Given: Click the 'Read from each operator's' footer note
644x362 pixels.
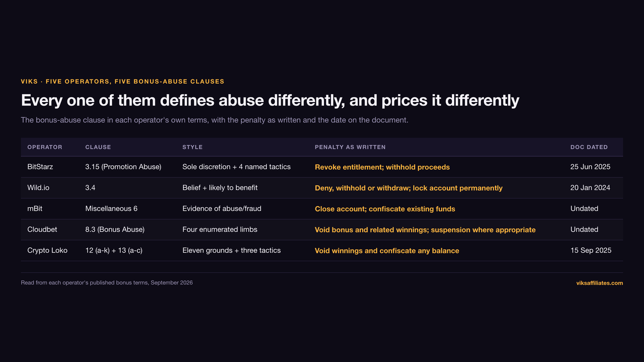Looking at the screenshot, I should 107,283.
